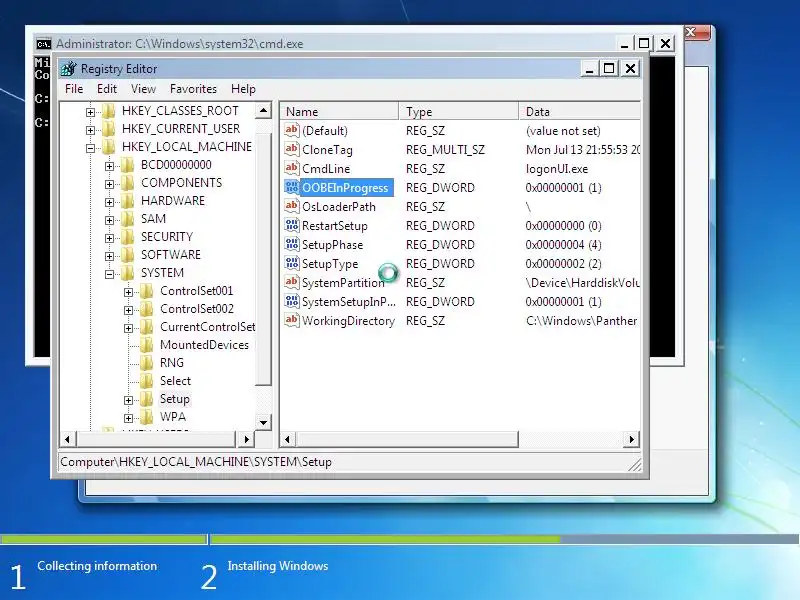The height and width of the screenshot is (600, 800).
Task: Click the tree pane horizontal scroll-right arrow
Action: click(x=246, y=439)
